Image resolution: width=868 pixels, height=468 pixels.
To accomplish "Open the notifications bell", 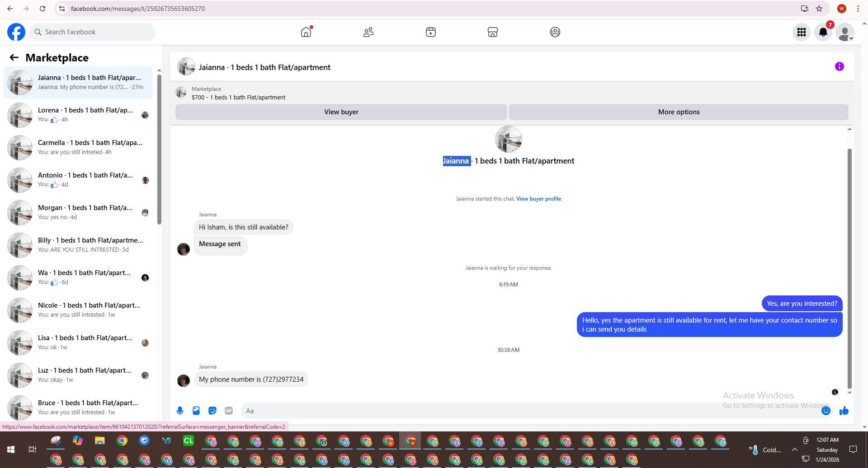I will tap(823, 32).
